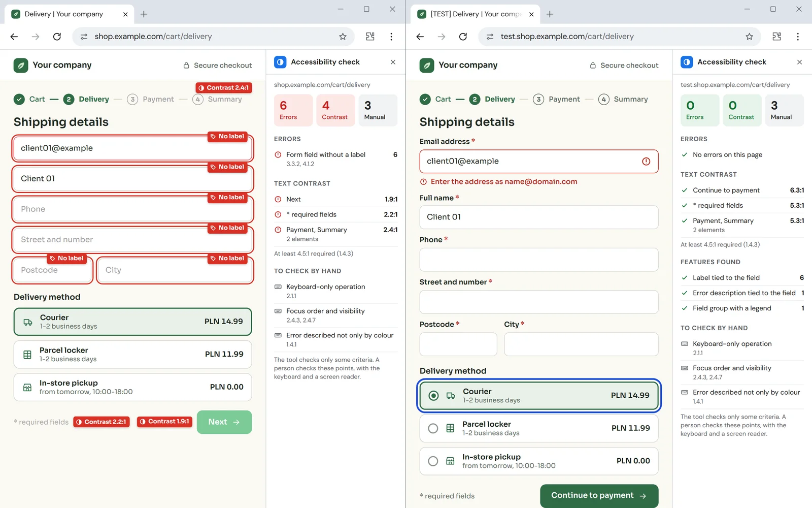Click the Your company leaf logo in left window
Screen dimensions: 812x508
click(x=21, y=65)
